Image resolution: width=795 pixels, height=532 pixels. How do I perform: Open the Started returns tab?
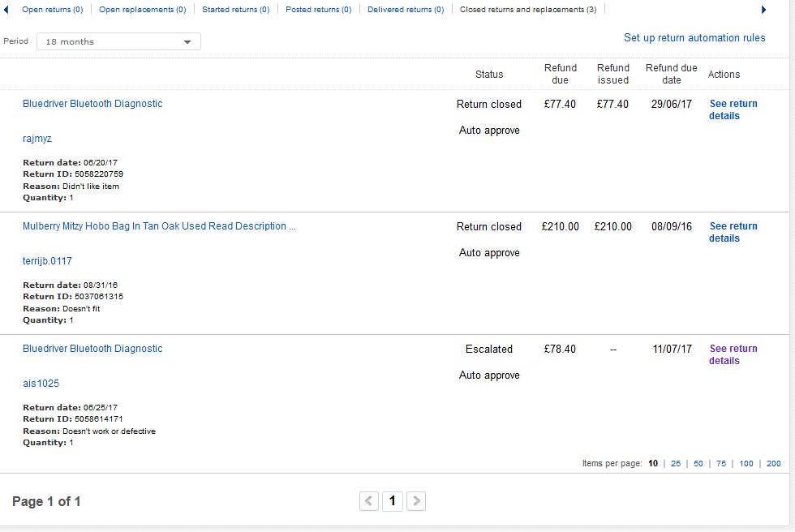235,10
